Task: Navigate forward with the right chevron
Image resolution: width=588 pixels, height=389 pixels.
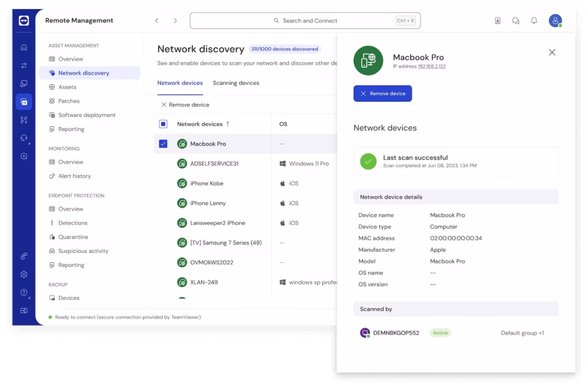Action: coord(175,21)
